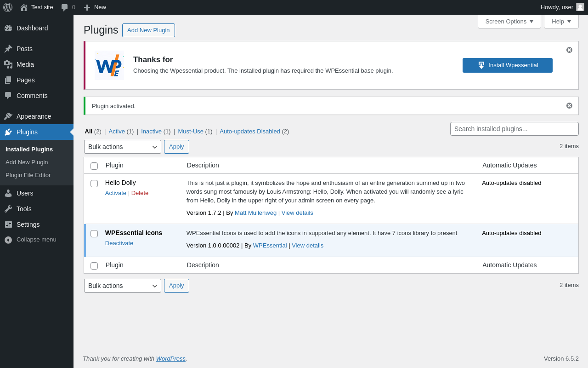Click the Howdy, user account text
The image size is (588, 368).
[x=557, y=7]
